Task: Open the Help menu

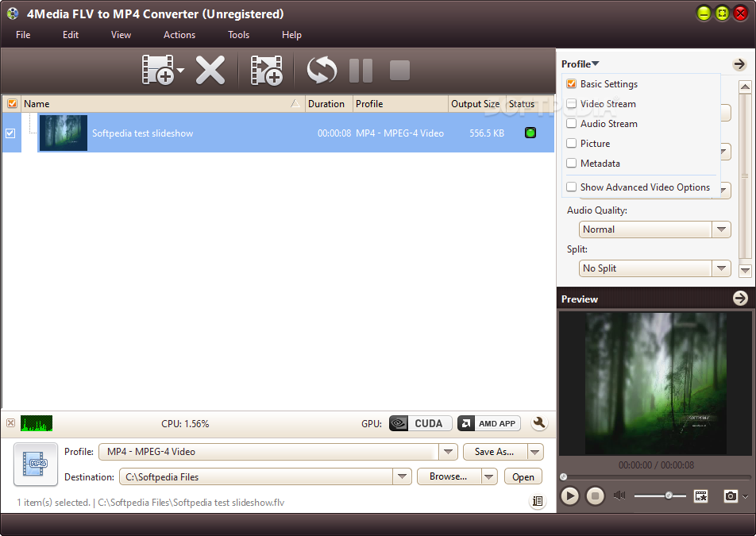Action: coord(291,35)
